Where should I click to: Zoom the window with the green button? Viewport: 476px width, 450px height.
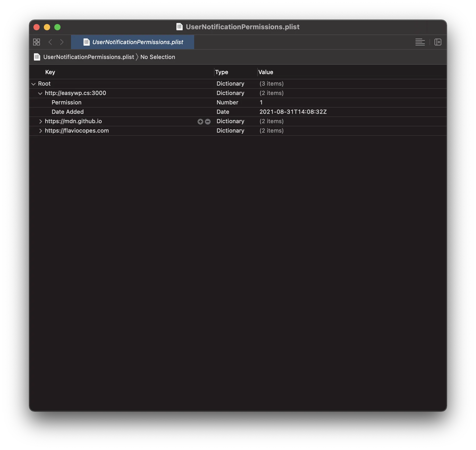tap(57, 27)
